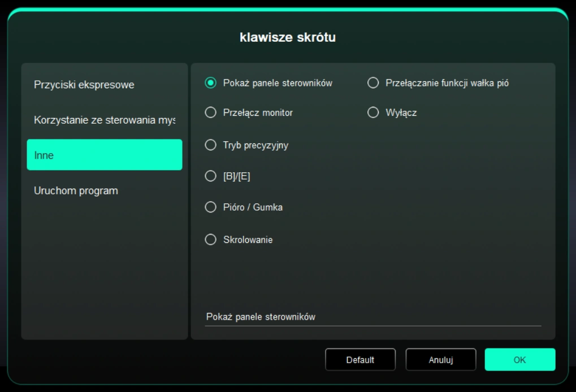Click the 'Przełącz monitor' label text
The height and width of the screenshot is (392, 576).
click(x=258, y=113)
